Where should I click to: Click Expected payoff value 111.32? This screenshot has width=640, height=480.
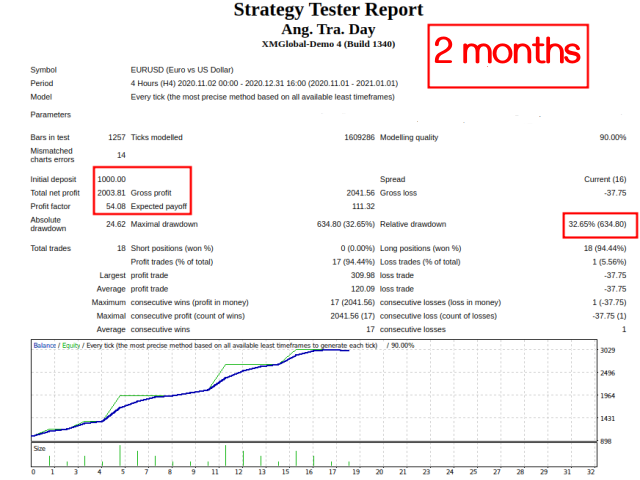(x=363, y=206)
